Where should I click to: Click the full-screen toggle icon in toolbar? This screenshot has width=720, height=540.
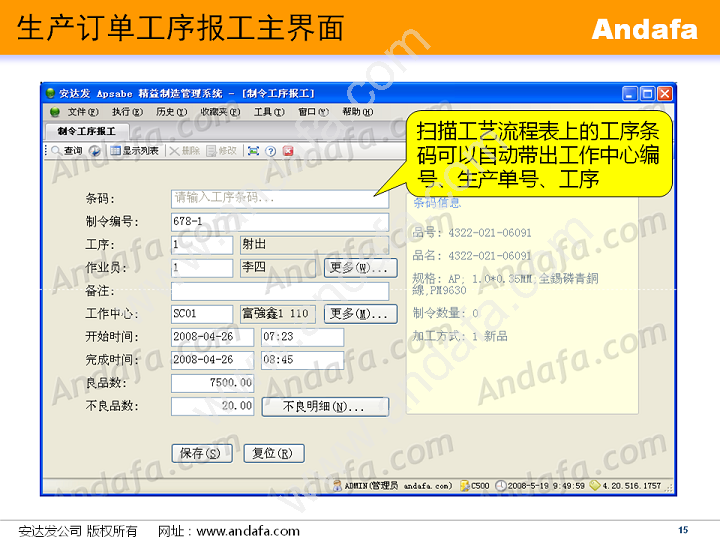click(x=254, y=151)
